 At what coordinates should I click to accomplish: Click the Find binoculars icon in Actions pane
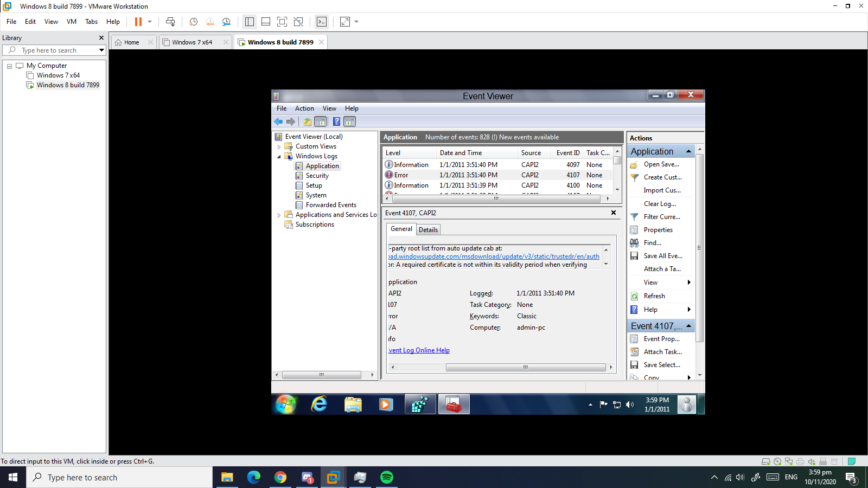point(634,243)
